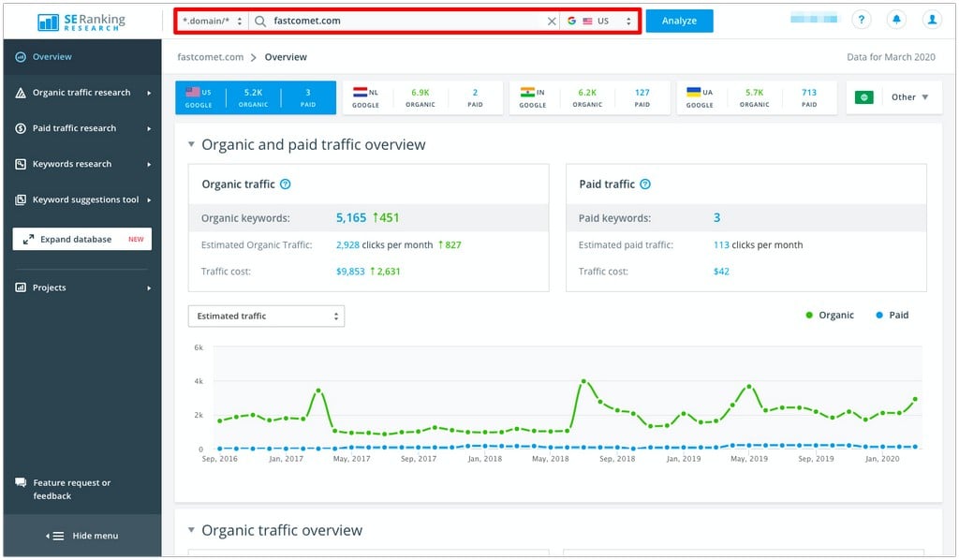Open help using the question mark icon
959x560 pixels.
(860, 19)
